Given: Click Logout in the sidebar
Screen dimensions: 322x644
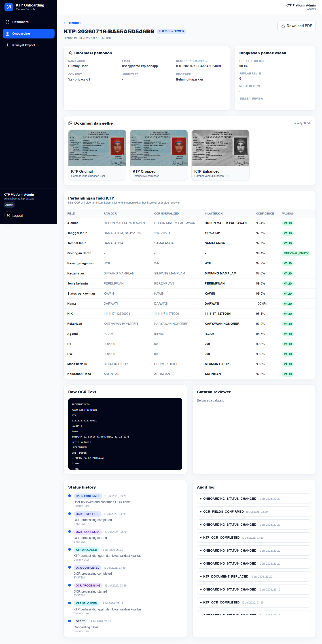Looking at the screenshot, I should [18, 215].
